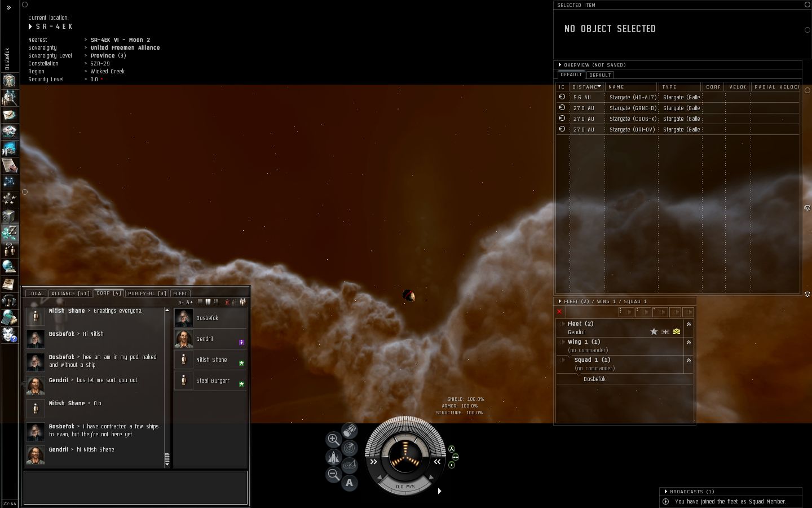Leave fleet using the red X icon
Viewport: 812px width, 508px height.
click(x=559, y=312)
